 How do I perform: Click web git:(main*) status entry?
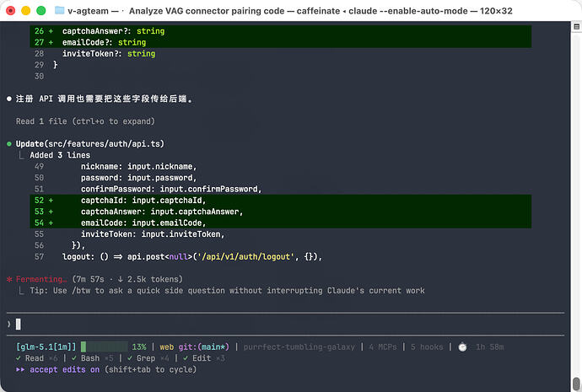tap(195, 347)
